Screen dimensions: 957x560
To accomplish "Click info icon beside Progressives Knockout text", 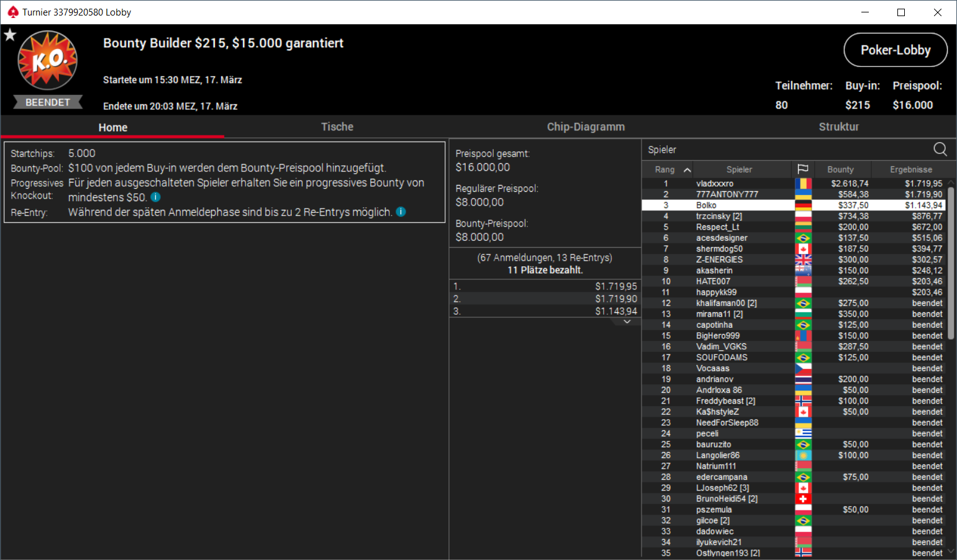I will point(156,197).
